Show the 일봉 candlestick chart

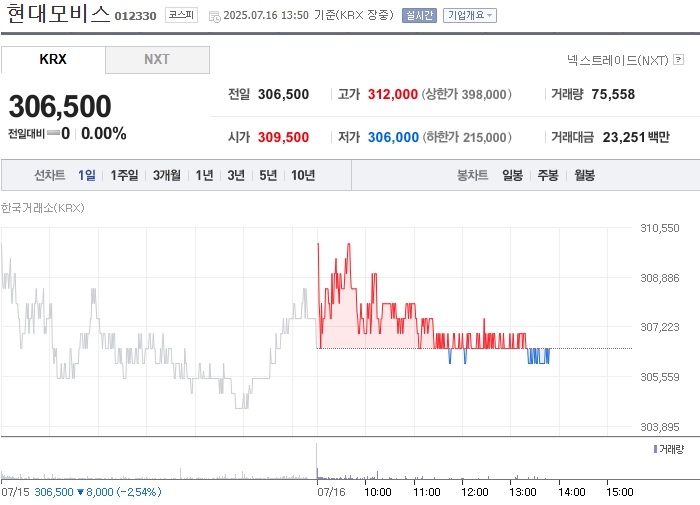click(512, 175)
